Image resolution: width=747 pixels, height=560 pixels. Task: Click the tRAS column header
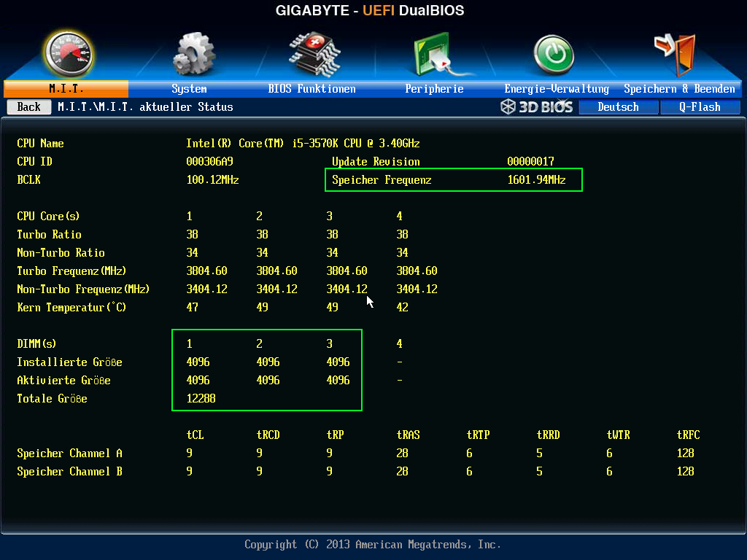click(x=409, y=435)
